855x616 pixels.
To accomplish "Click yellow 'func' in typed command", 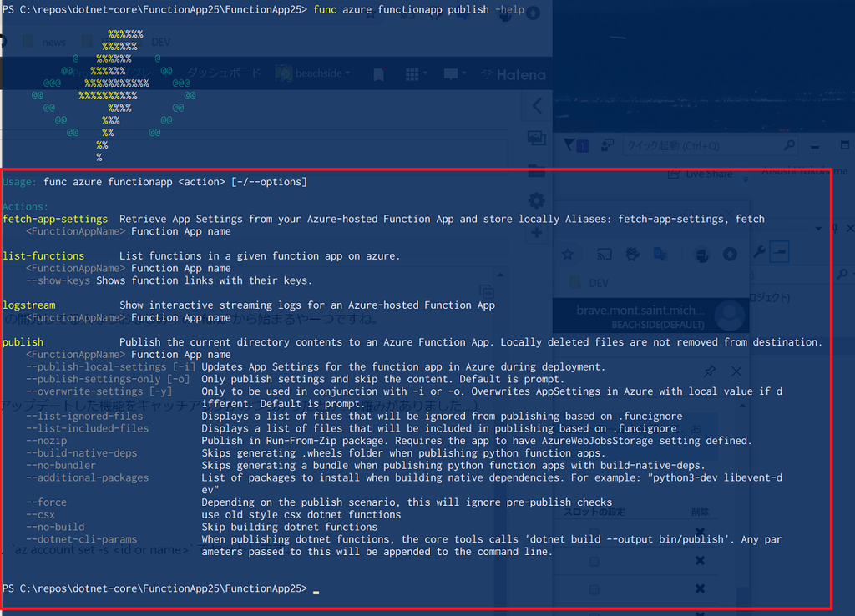I will (x=325, y=9).
